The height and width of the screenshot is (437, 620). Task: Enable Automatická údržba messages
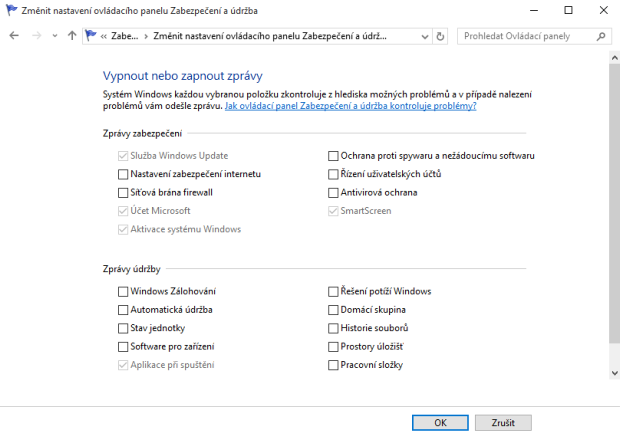tap(123, 310)
